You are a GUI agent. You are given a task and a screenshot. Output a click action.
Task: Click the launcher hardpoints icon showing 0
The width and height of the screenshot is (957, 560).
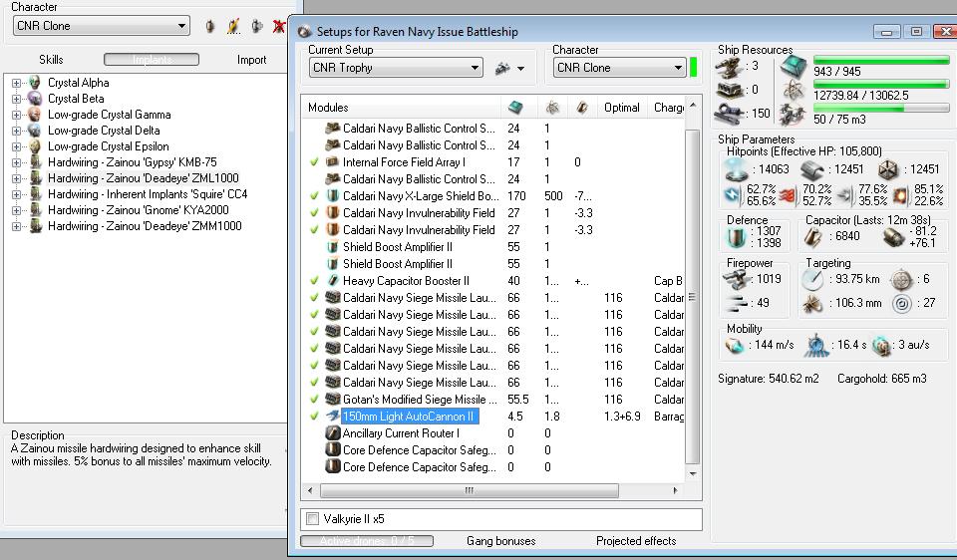[x=730, y=91]
